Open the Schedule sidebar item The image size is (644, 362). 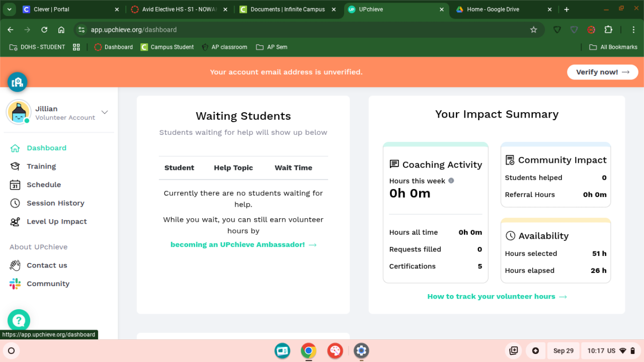click(36, 185)
